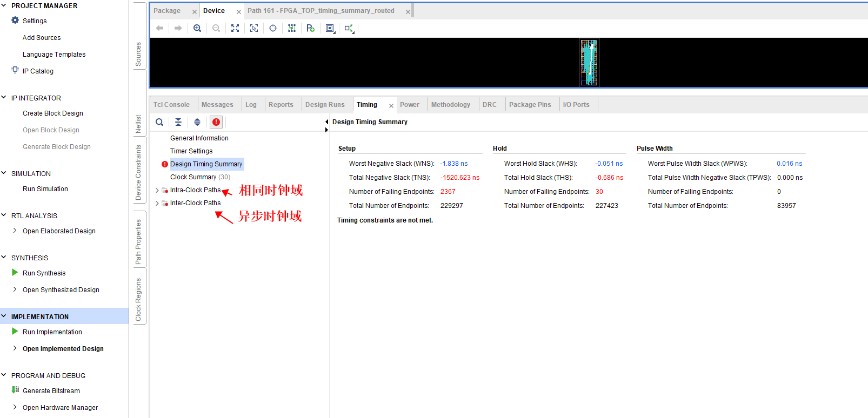Open Language Templates
The image size is (868, 418).
click(54, 55)
